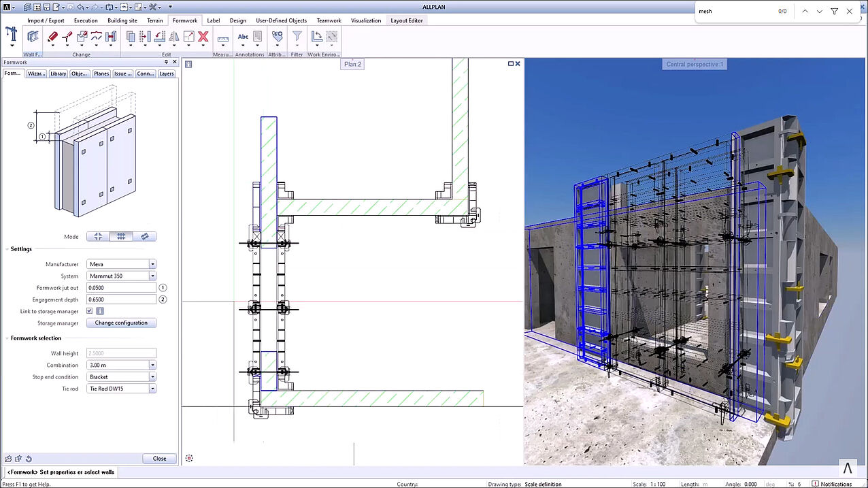Click the viewport settings icon below the plan
868x488 pixels.
pos(189,458)
